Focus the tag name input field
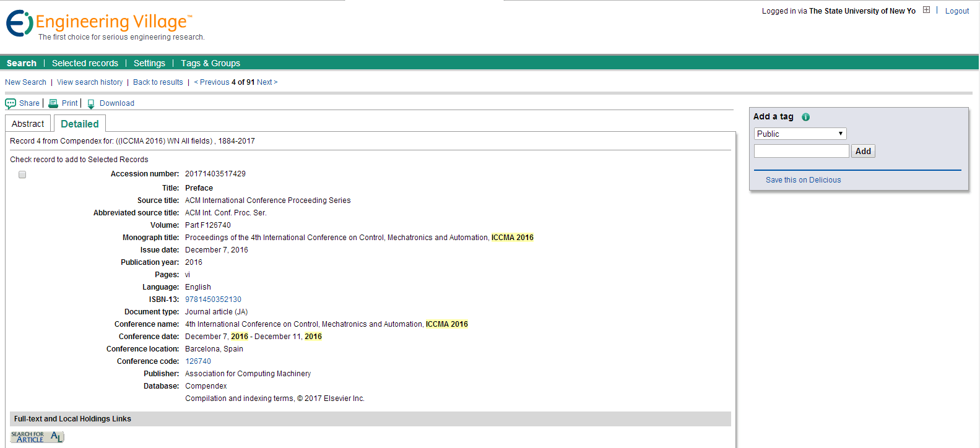The width and height of the screenshot is (980, 448). (x=801, y=151)
